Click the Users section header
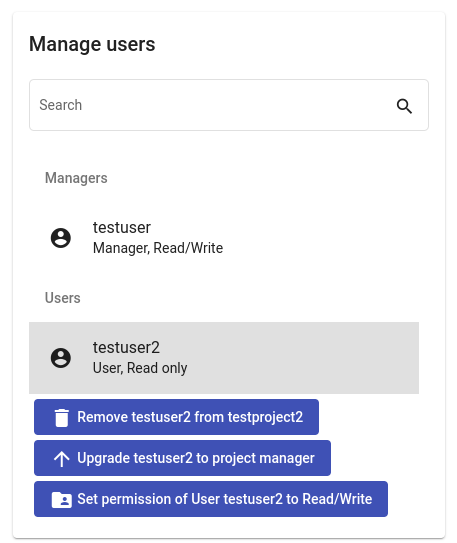This screenshot has width=457, height=543. [63, 298]
